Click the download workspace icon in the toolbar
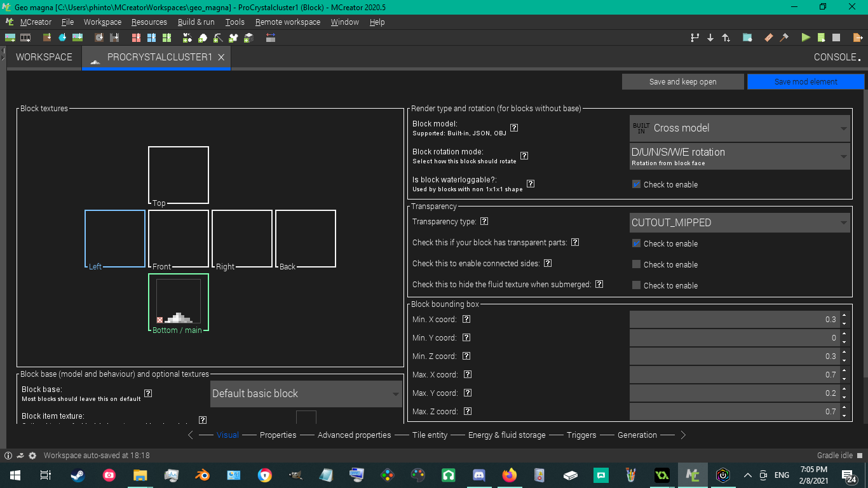Viewport: 868px width, 488px height. click(x=710, y=37)
